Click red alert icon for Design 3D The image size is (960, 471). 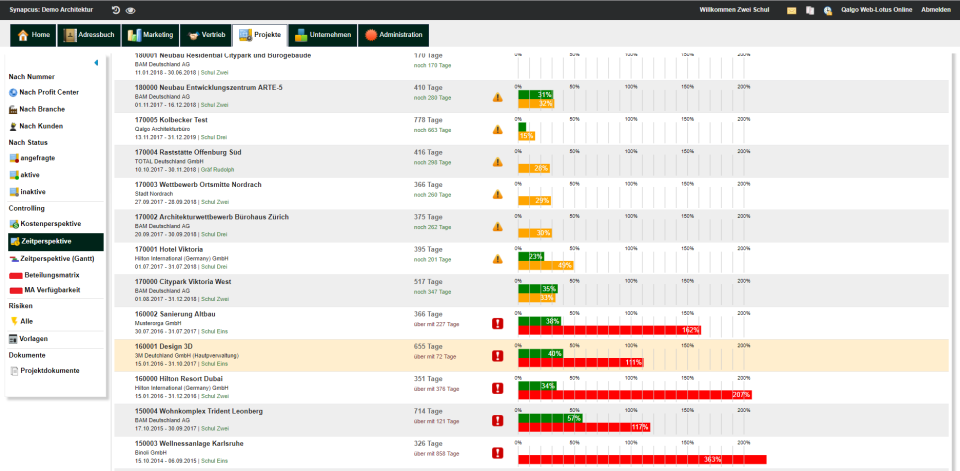pyautogui.click(x=497, y=356)
